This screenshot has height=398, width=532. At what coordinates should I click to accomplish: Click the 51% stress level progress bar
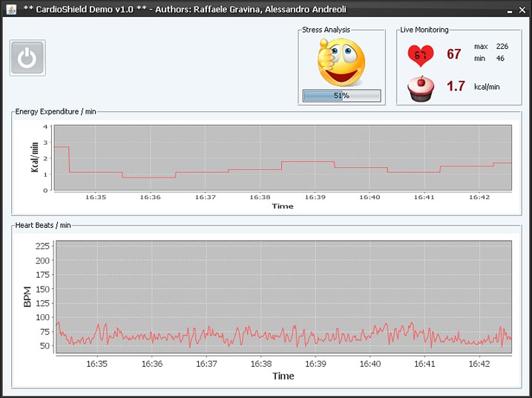(x=341, y=96)
